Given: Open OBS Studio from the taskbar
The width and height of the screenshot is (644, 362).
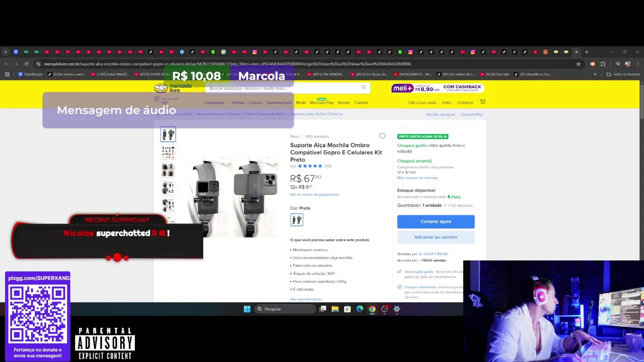Looking at the screenshot, I should [384, 309].
